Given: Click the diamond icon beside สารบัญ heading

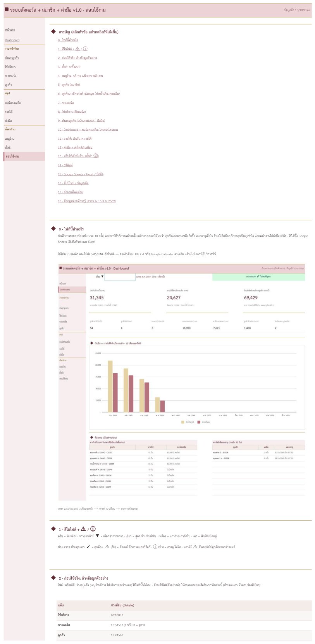Looking at the screenshot, I should 53,31.
